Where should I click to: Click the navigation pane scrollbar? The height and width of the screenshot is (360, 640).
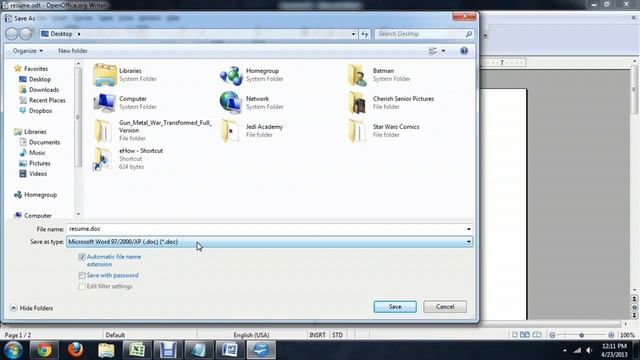[78, 117]
